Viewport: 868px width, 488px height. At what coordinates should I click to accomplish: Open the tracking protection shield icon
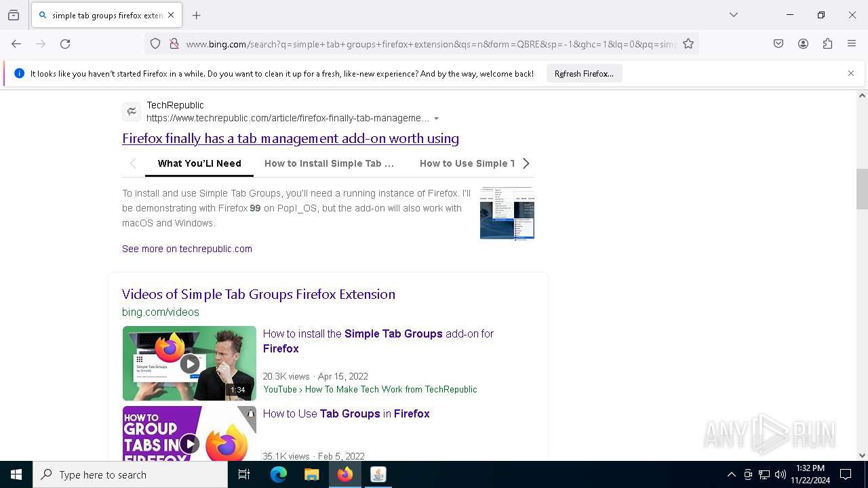pyautogui.click(x=155, y=44)
